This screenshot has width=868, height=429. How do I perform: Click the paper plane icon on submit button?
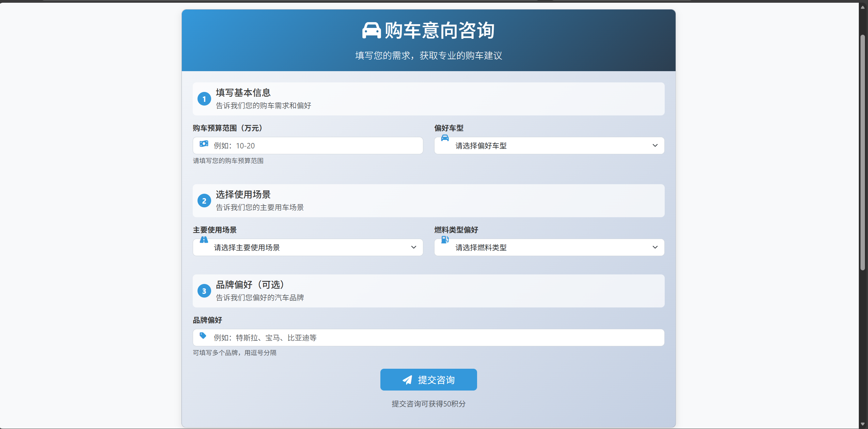(x=407, y=380)
